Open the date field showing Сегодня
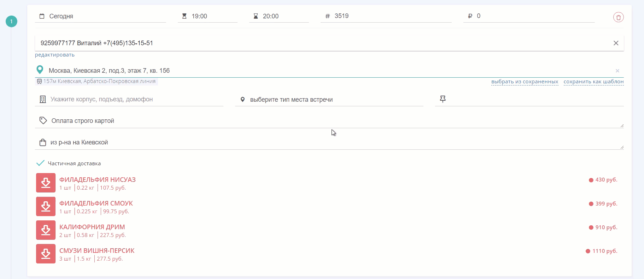The height and width of the screenshot is (279, 644). (x=100, y=16)
